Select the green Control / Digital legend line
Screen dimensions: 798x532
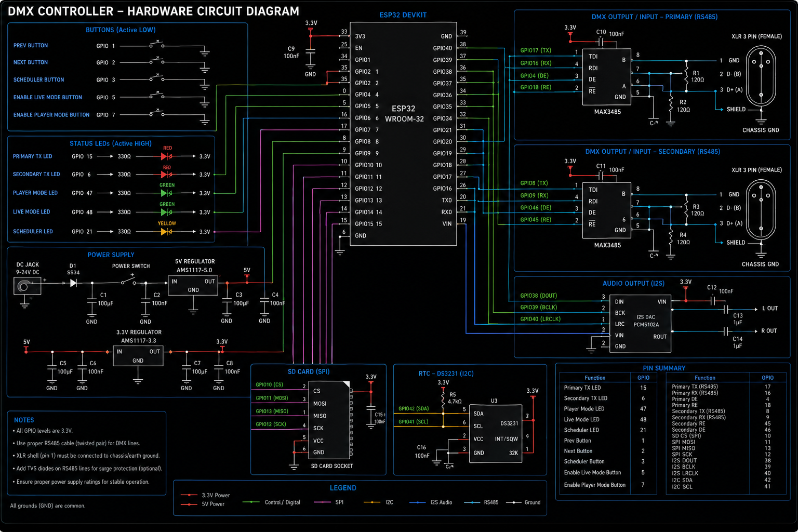(x=251, y=502)
